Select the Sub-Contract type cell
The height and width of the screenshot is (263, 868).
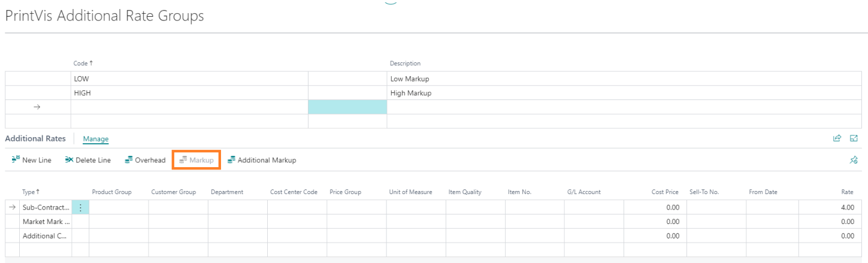[x=46, y=207]
